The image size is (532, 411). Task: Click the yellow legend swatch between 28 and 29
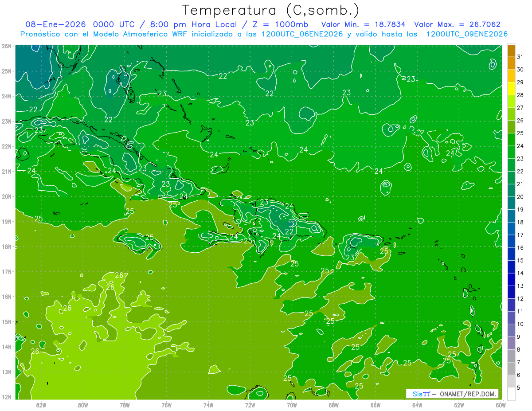pos(511,88)
